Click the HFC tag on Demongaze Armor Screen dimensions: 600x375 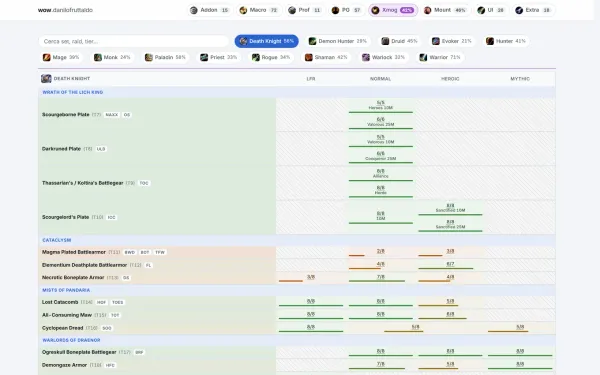pyautogui.click(x=110, y=365)
